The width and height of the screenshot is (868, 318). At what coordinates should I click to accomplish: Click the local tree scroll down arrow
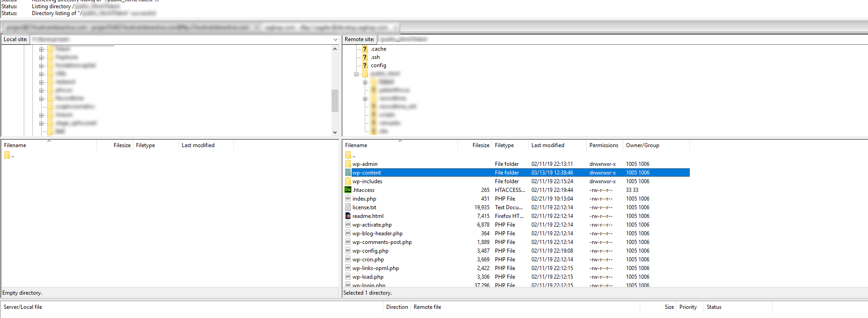[x=335, y=132]
